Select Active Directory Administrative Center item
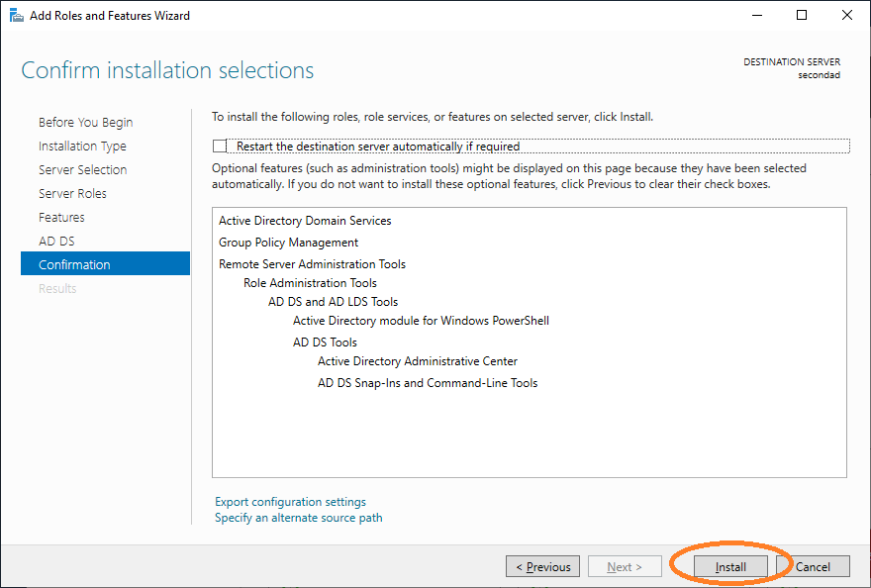The height and width of the screenshot is (588, 871). (x=417, y=361)
